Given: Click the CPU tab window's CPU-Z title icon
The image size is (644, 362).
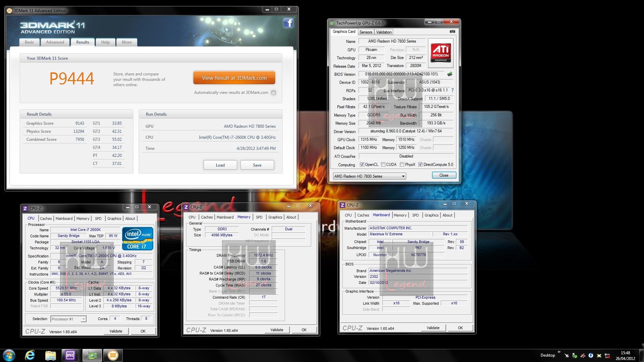Looking at the screenshot, I should point(25,208).
